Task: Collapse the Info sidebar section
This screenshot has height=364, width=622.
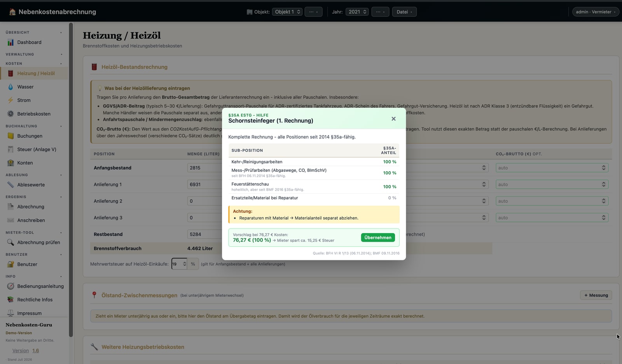Action: click(34, 277)
